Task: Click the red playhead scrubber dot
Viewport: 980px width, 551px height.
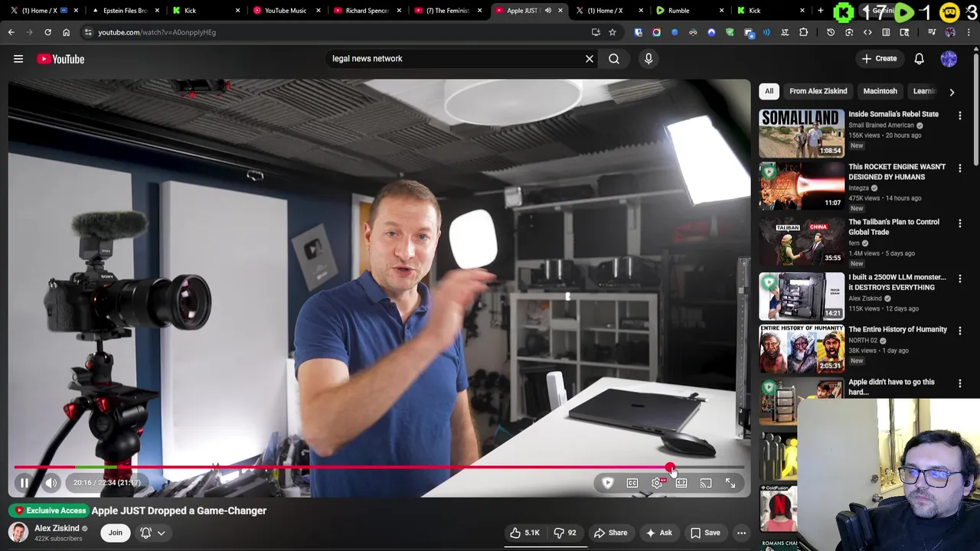Action: (670, 468)
